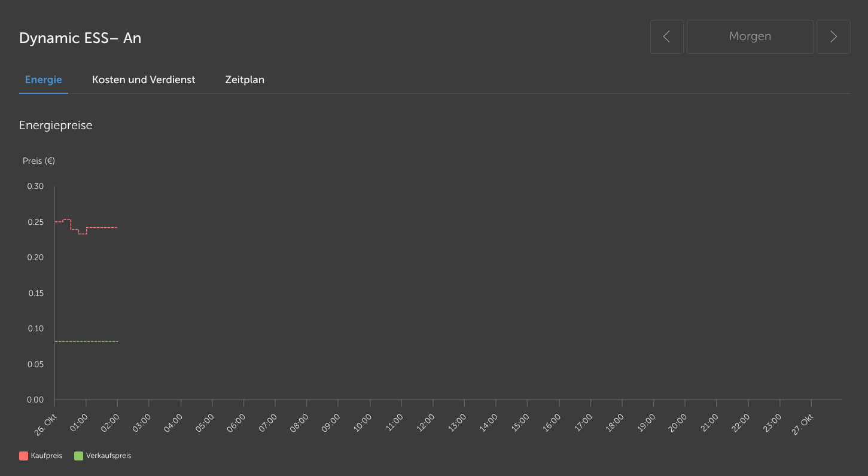Click the 0.25 price axis label
Image resolution: width=868 pixels, height=476 pixels.
click(35, 222)
